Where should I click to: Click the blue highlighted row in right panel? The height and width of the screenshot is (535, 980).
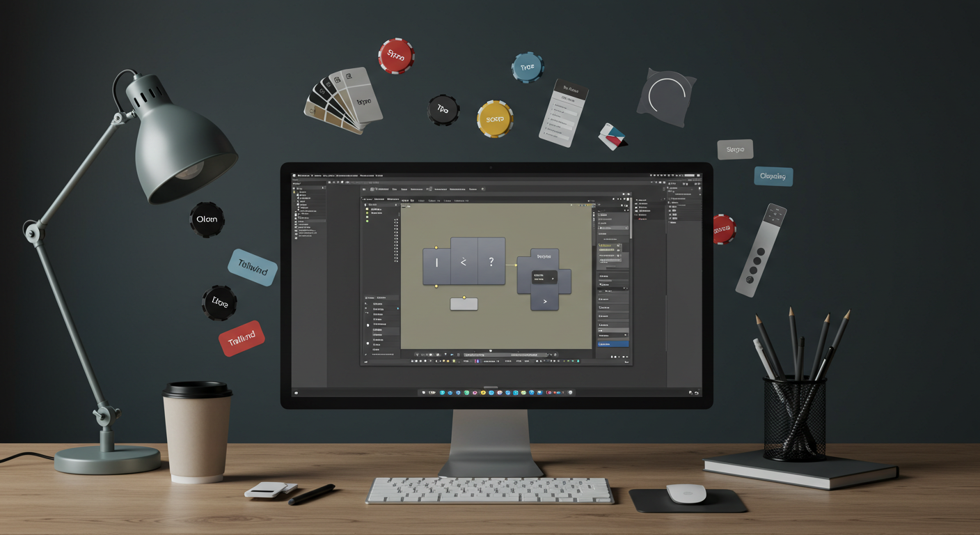(x=613, y=343)
